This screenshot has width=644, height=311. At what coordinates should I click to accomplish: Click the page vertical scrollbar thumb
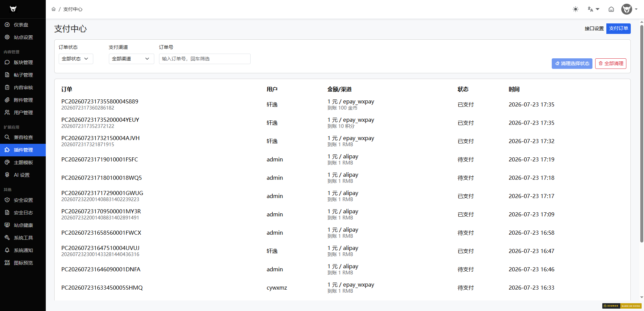point(642,134)
